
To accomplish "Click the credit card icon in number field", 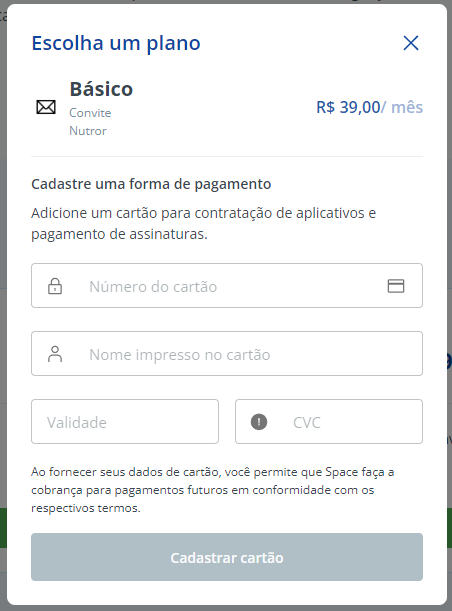I will pyautogui.click(x=396, y=286).
